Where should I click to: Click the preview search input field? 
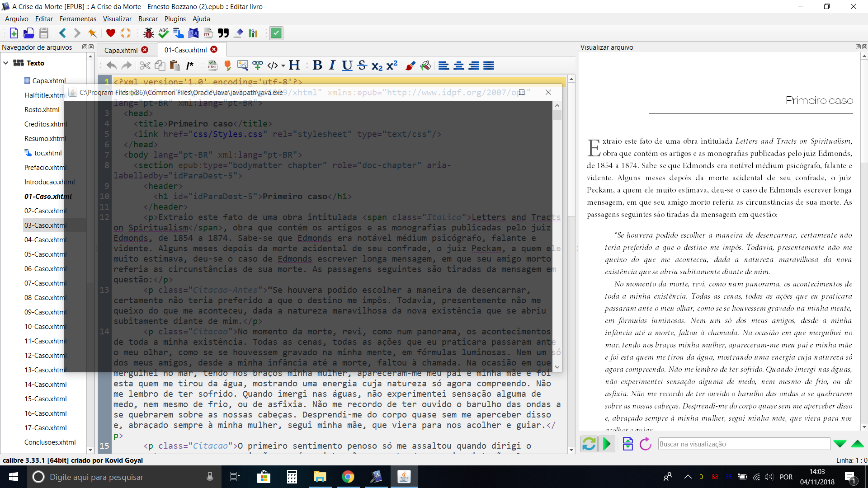(x=744, y=444)
